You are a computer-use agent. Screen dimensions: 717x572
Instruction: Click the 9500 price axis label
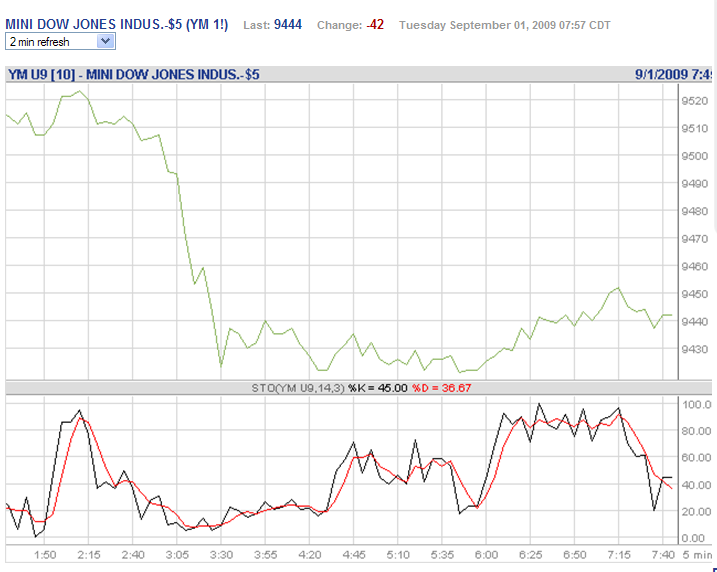click(694, 156)
